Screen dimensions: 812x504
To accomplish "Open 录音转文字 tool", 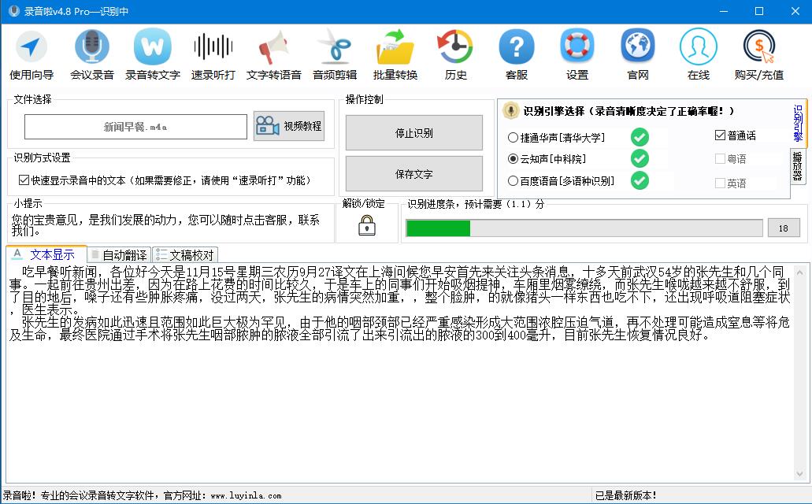I will coord(152,46).
